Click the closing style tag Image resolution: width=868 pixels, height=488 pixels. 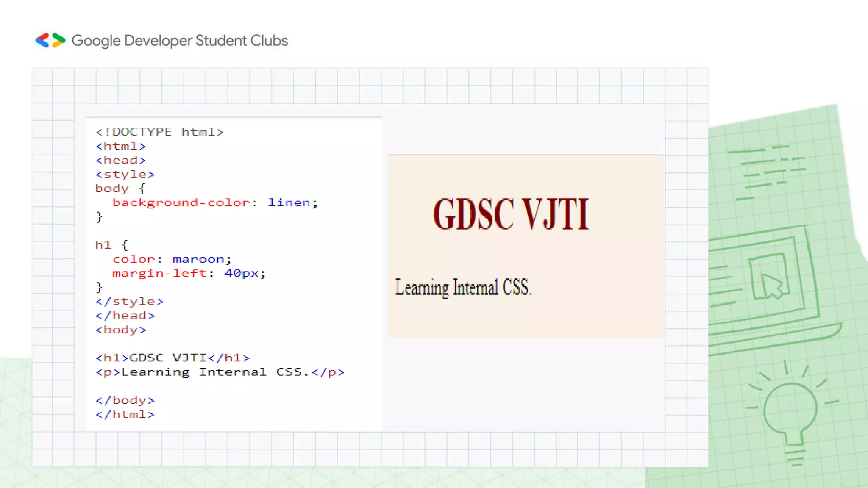pyautogui.click(x=129, y=302)
